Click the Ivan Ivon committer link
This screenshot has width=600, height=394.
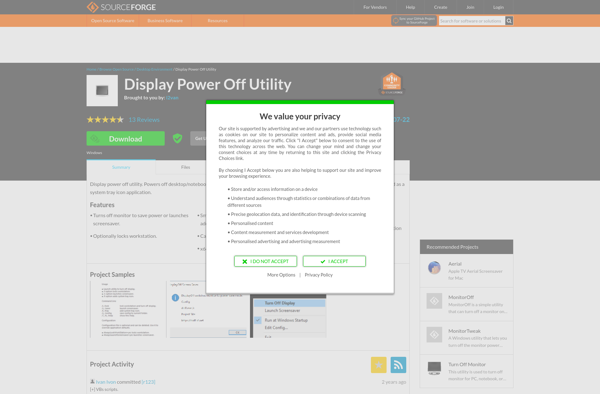pos(106,382)
